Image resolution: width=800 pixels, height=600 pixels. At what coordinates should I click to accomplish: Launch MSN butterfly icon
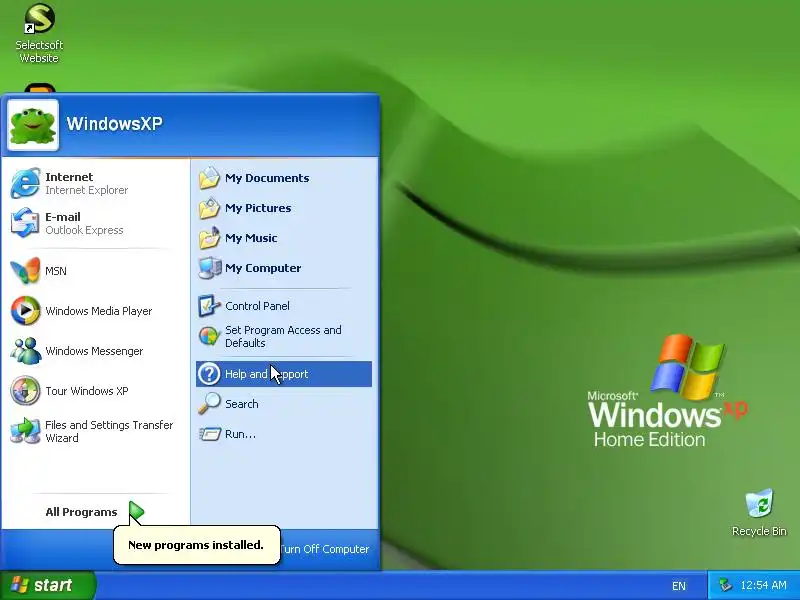tap(25, 270)
